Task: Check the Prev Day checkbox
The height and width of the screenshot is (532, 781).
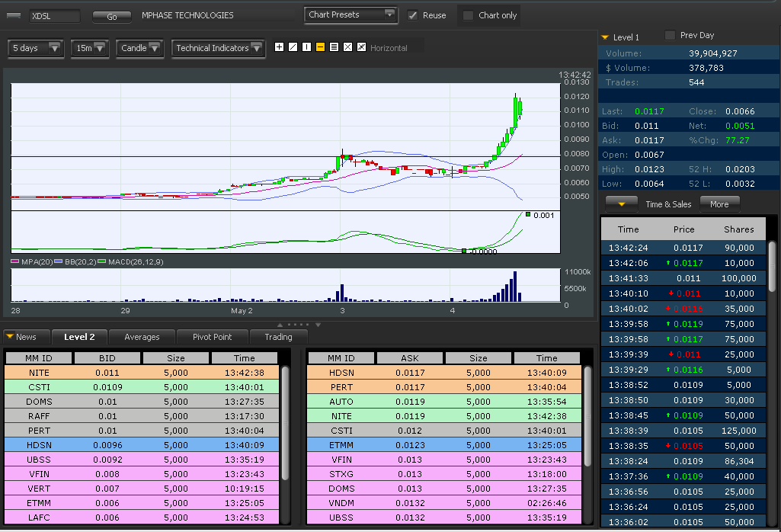Action: pyautogui.click(x=671, y=35)
